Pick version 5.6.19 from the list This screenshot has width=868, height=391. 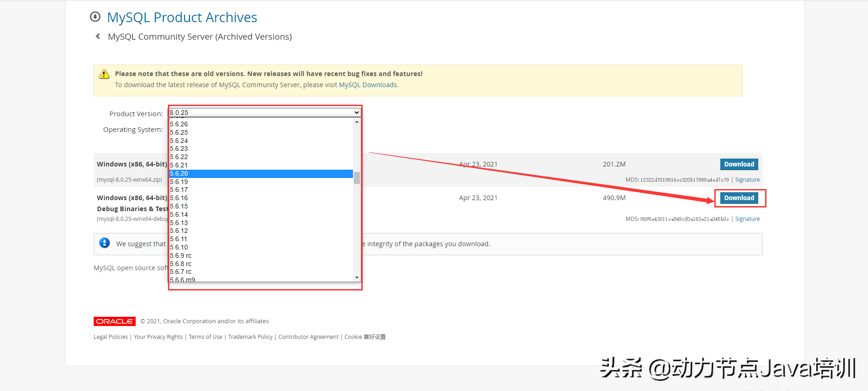(x=261, y=182)
